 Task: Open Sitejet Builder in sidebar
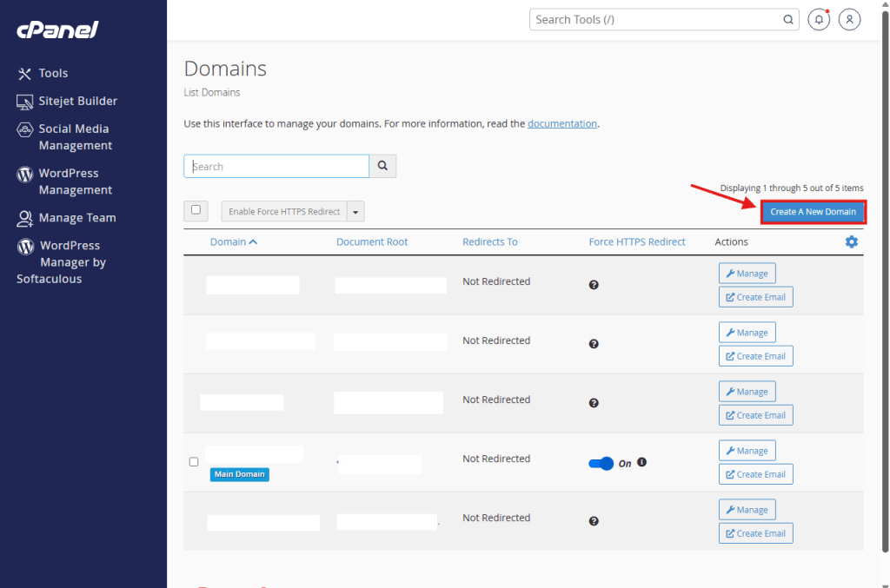(77, 101)
